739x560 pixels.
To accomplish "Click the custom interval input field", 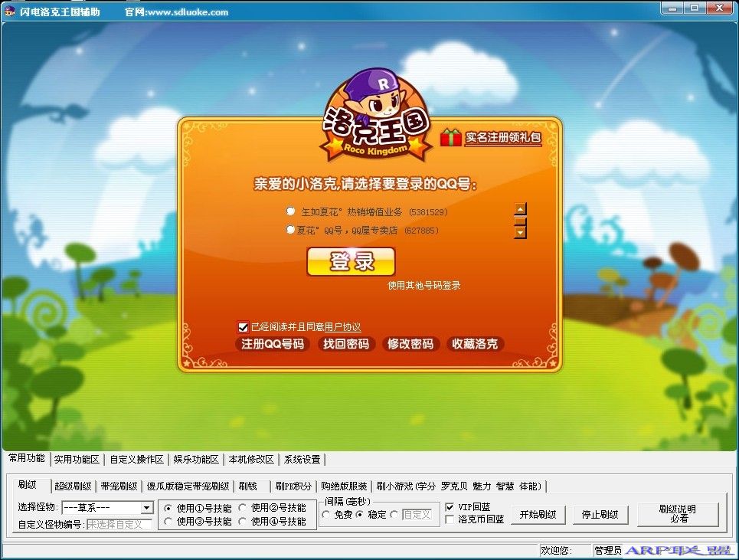I will point(417,515).
